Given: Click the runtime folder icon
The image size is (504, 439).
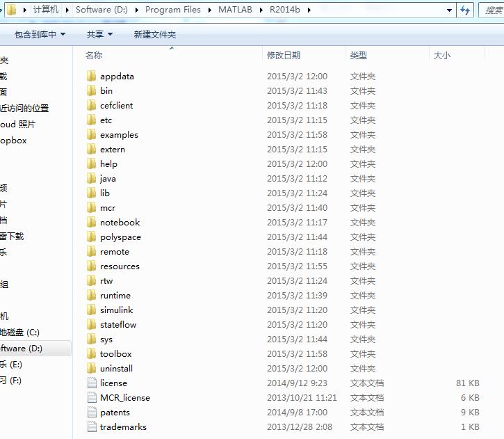Looking at the screenshot, I should click(92, 295).
